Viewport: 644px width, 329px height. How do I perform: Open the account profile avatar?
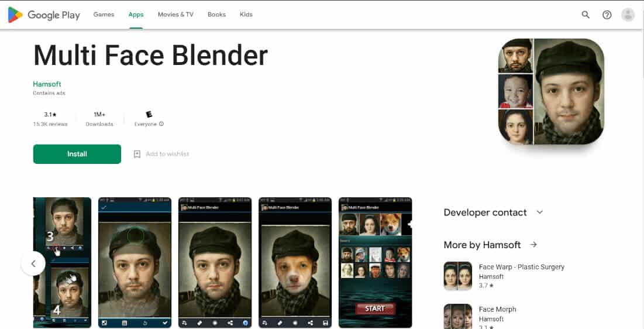tap(628, 15)
